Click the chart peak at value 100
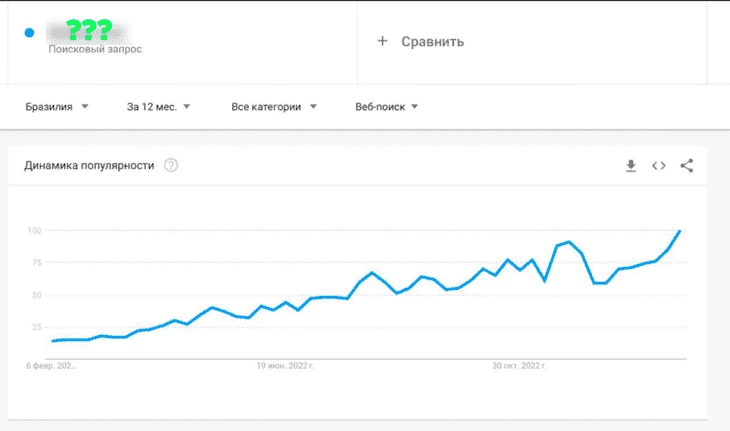This screenshot has height=431, width=730. tap(680, 231)
